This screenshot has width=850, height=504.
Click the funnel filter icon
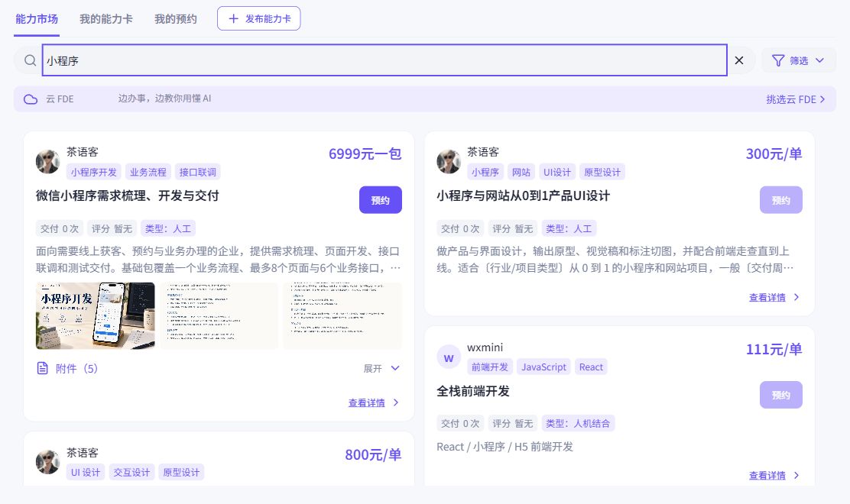778,60
